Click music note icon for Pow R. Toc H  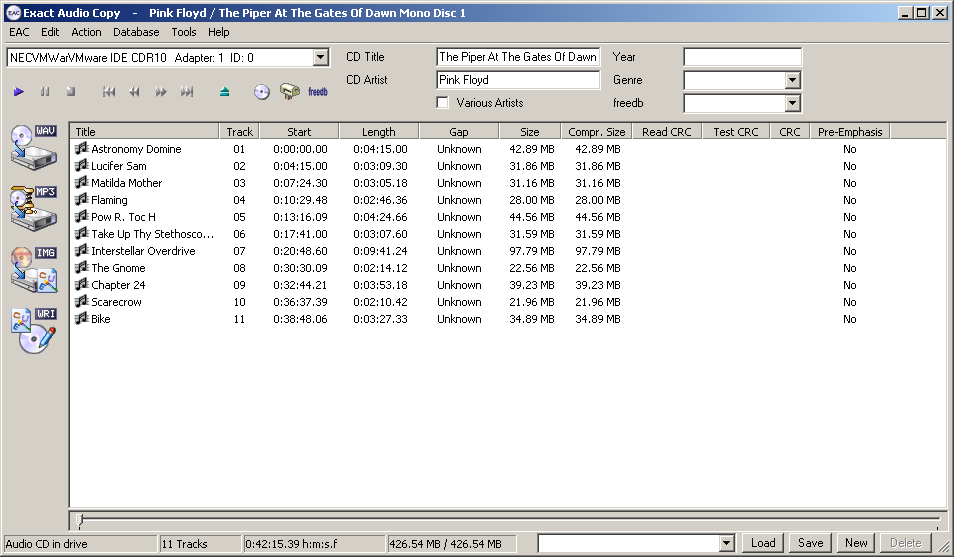coord(82,217)
